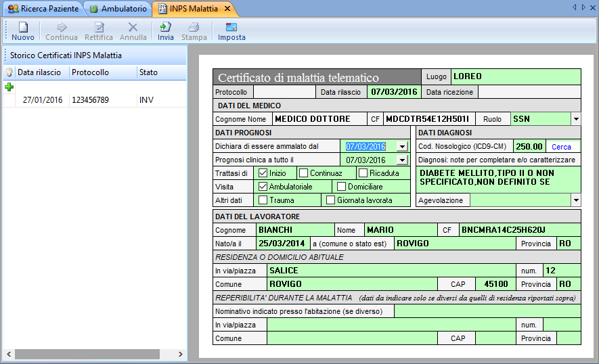The image size is (599, 364).
Task: Click the residence Comune field ROVIGO
Action: 352,284
